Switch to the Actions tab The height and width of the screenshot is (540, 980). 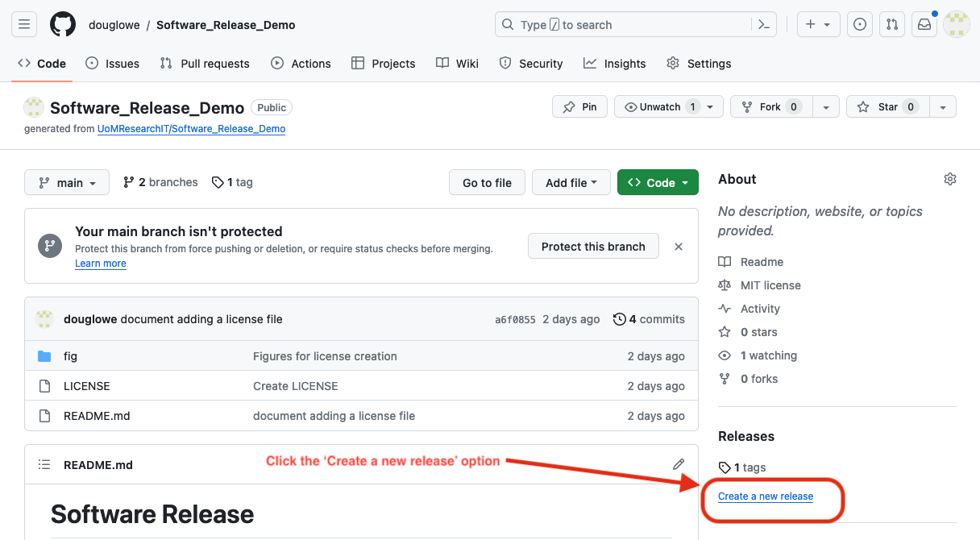click(301, 64)
